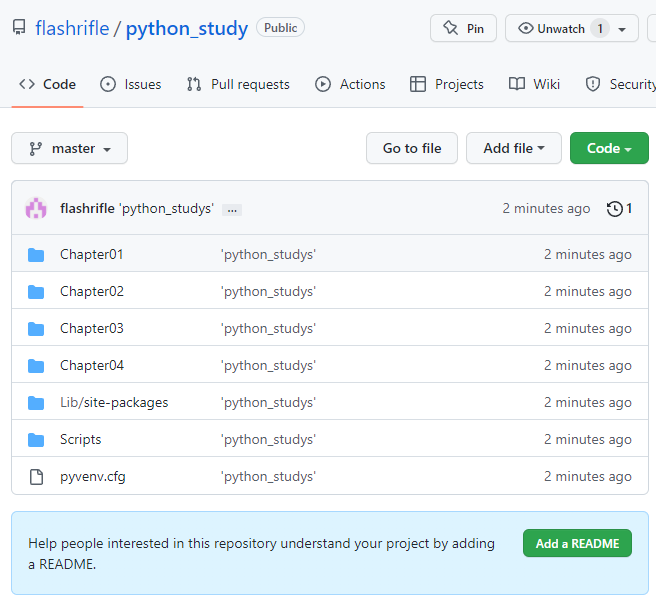Click '2 minutes ago' in Chapter04 row

pyautogui.click(x=588, y=365)
